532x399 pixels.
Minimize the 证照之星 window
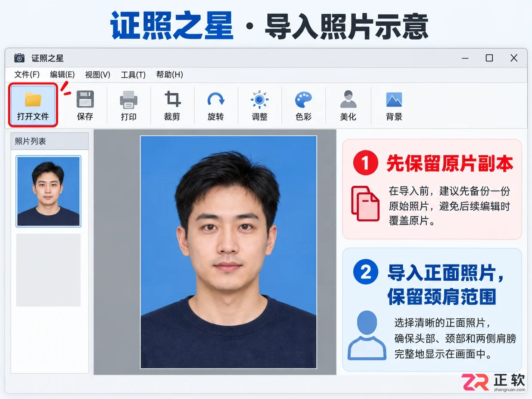(465, 58)
